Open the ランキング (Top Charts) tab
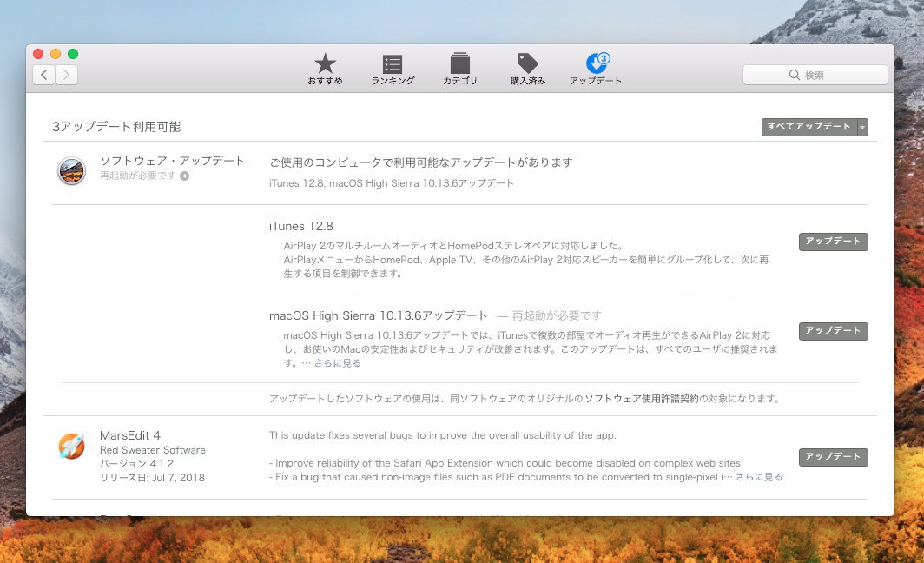This screenshot has width=924, height=563. pos(393,69)
